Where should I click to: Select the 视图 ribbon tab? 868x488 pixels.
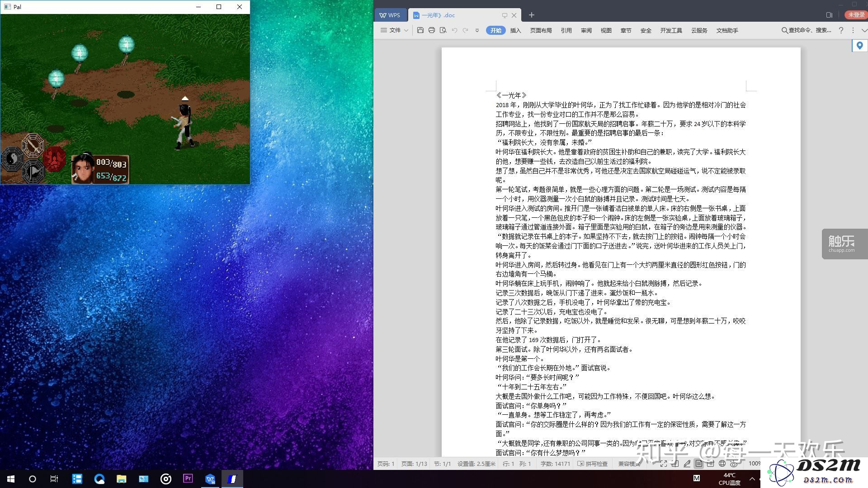(x=606, y=30)
